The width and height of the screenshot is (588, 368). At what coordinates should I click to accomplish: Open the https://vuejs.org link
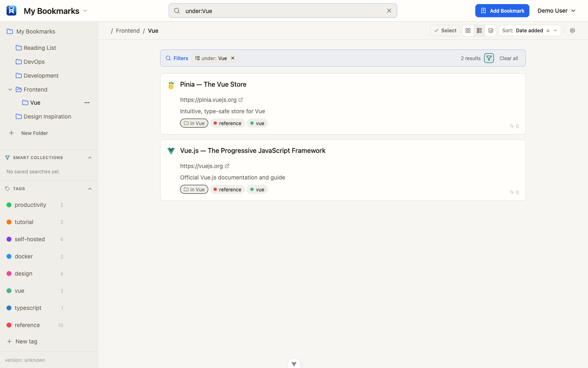pyautogui.click(x=201, y=166)
